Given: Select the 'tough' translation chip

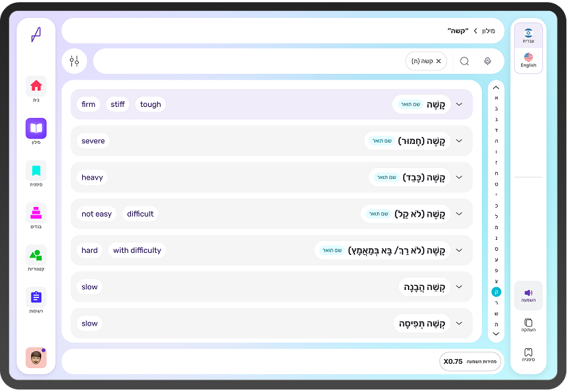Looking at the screenshot, I should tap(150, 104).
